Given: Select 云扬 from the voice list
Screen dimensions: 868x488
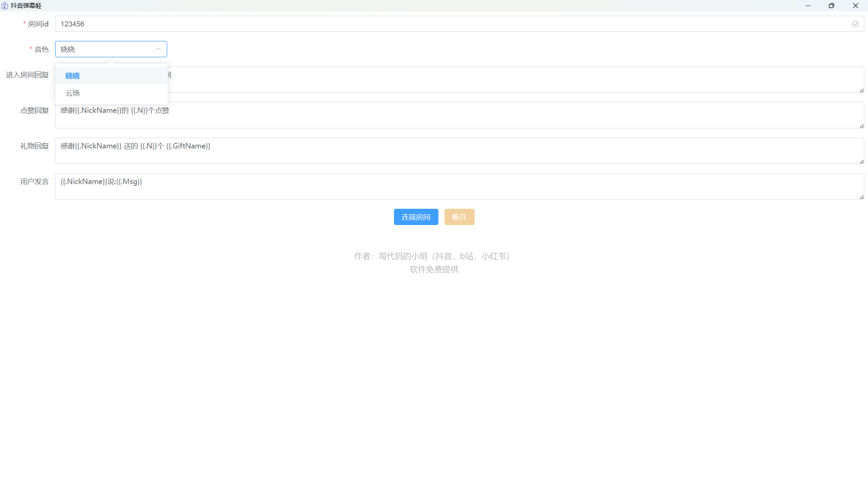Looking at the screenshot, I should pyautogui.click(x=73, y=94).
